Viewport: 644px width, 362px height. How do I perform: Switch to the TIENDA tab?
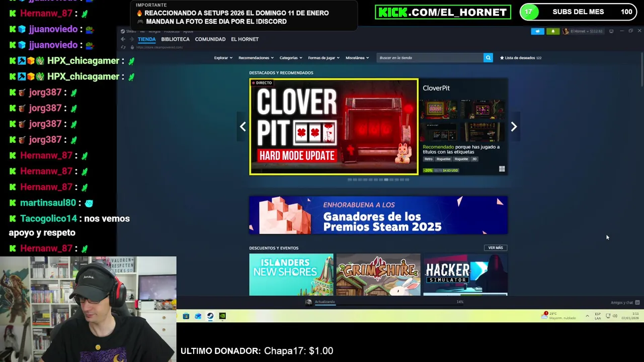pos(147,39)
